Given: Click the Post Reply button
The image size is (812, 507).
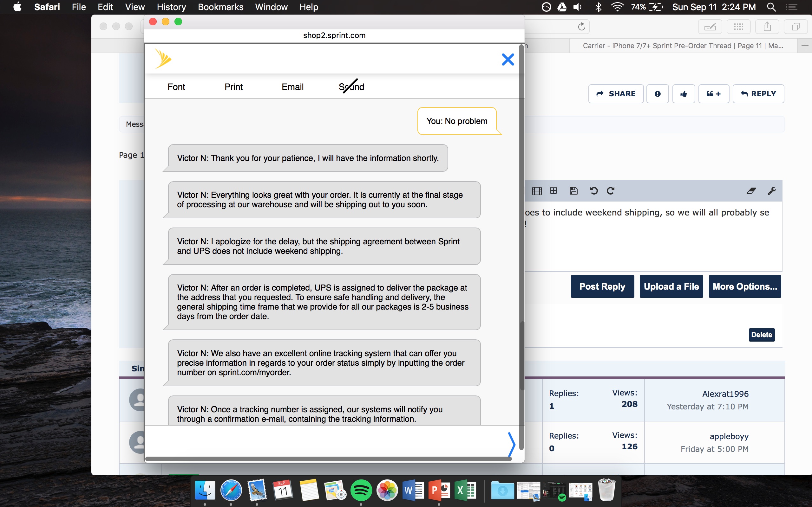Looking at the screenshot, I should 602,286.
